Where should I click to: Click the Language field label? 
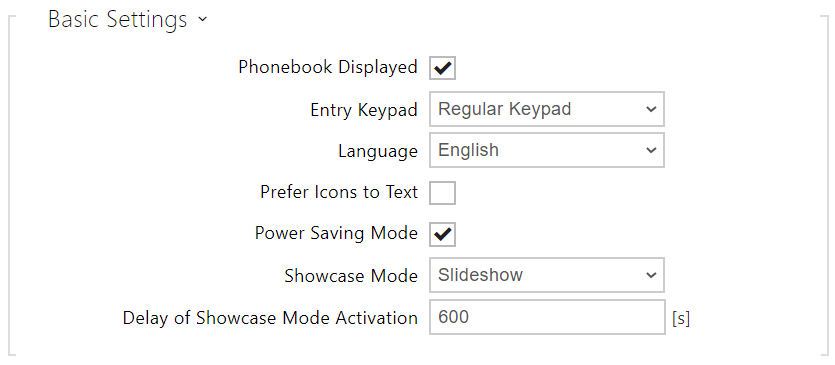click(378, 151)
